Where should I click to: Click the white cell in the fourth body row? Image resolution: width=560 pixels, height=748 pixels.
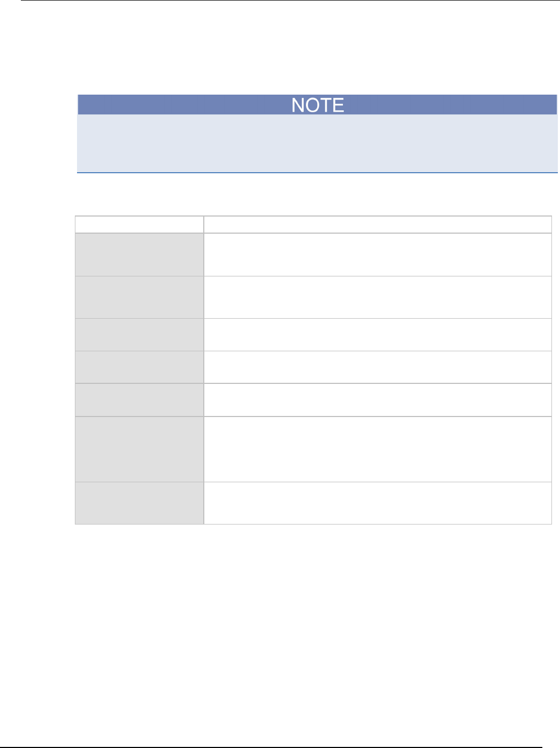pos(377,367)
